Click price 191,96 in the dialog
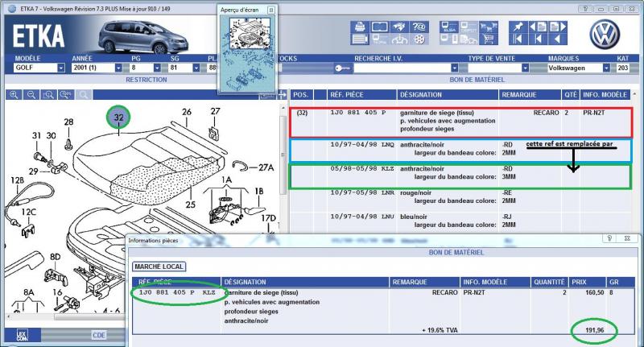 [x=594, y=330]
